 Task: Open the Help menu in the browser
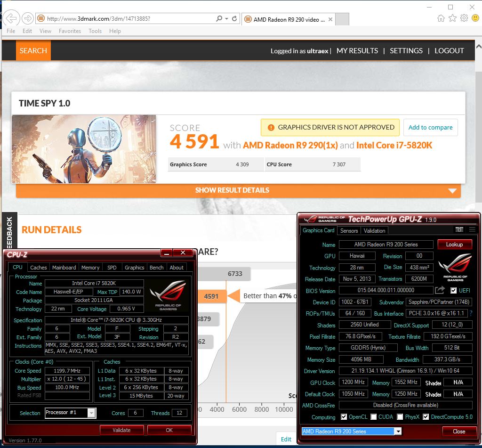(x=115, y=31)
